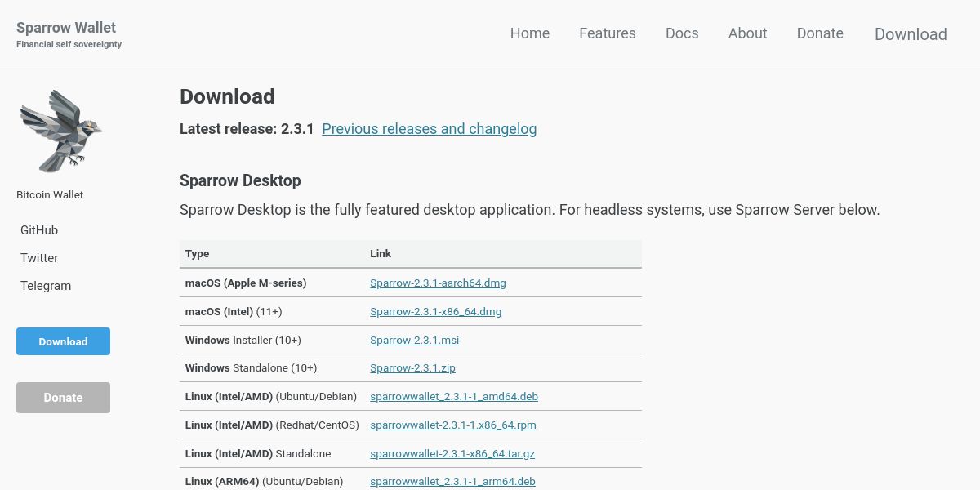This screenshot has height=490, width=980.
Task: Click Donate in the top navigation
Action: pos(820,33)
